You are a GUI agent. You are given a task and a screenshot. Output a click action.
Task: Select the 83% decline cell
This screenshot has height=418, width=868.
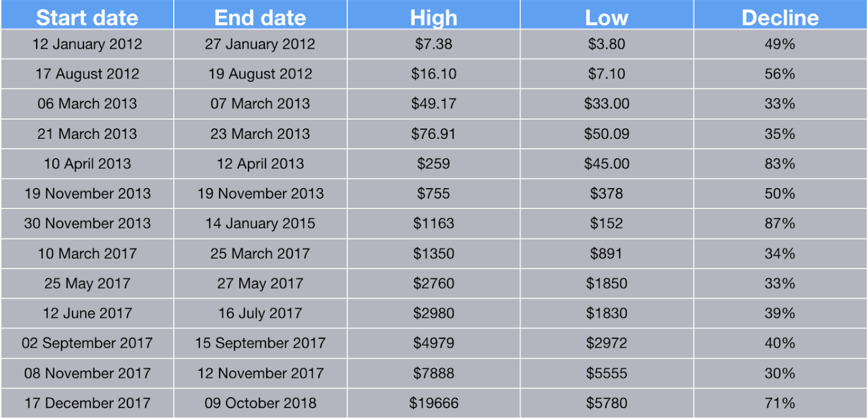click(780, 164)
